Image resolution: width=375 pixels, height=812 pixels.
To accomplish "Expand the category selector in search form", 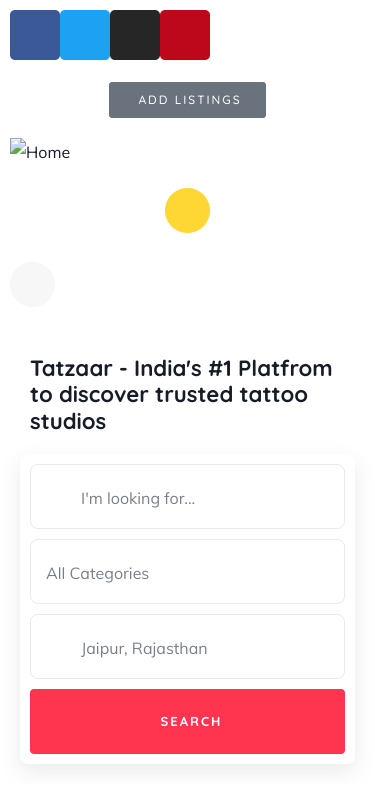I will pos(188,572).
